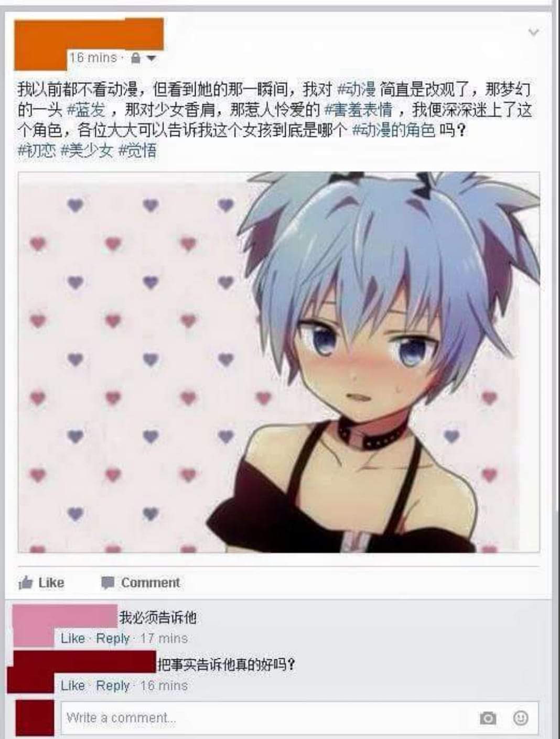Open the emoji smiley picker

(x=520, y=718)
